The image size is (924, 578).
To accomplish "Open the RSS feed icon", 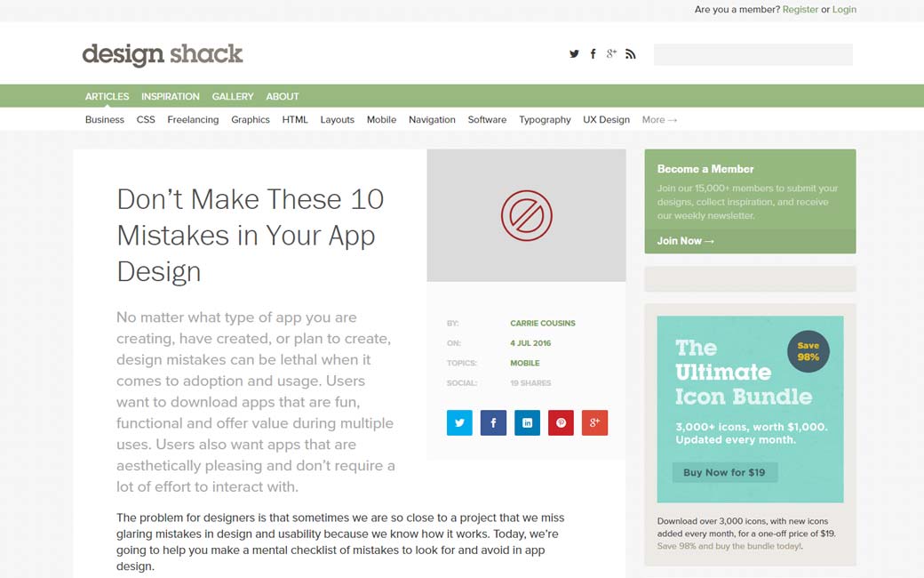I will coord(630,54).
